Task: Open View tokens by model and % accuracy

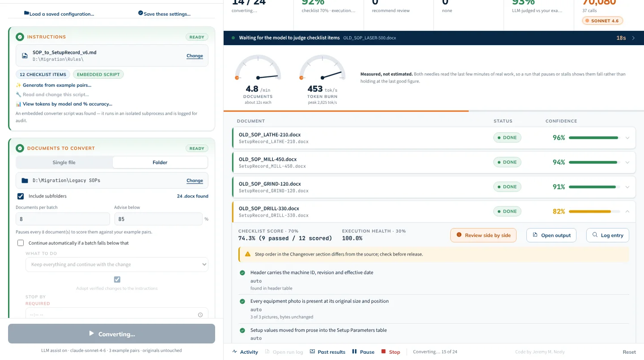Action: [x=64, y=104]
